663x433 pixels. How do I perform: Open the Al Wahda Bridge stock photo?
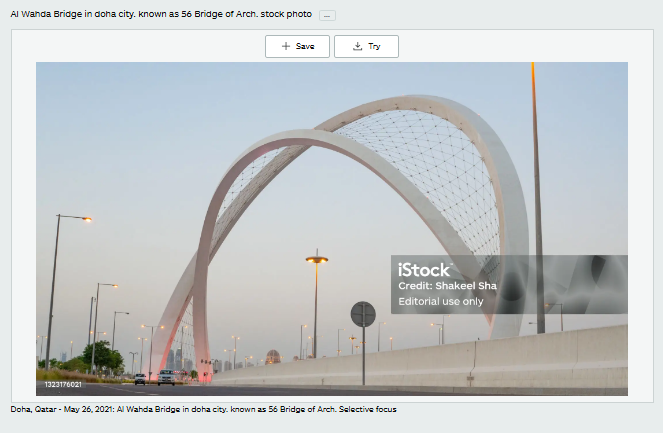pyautogui.click(x=332, y=229)
